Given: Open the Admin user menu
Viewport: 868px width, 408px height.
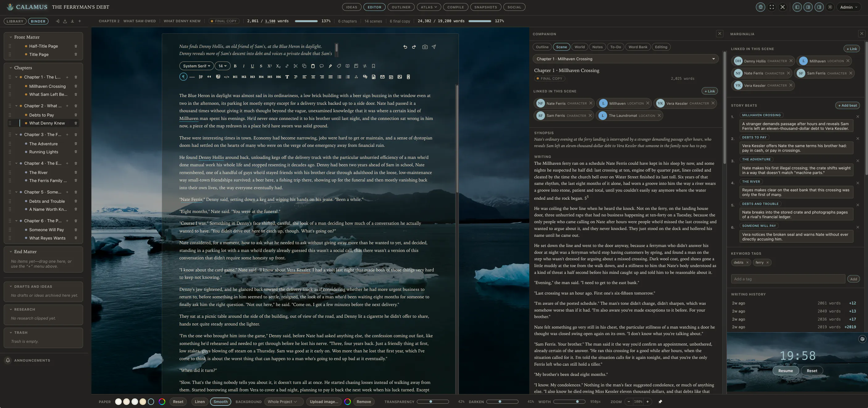Looking at the screenshot, I should point(849,7).
